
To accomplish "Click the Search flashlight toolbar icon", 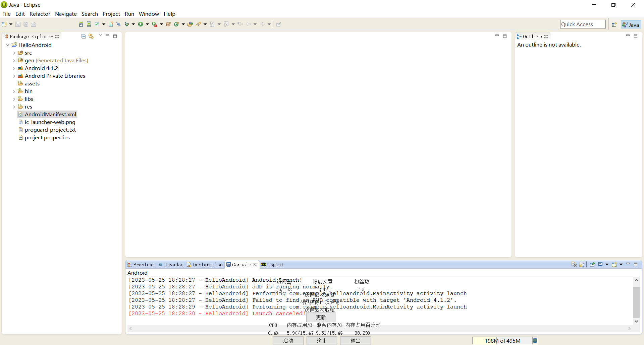I will click(198, 24).
